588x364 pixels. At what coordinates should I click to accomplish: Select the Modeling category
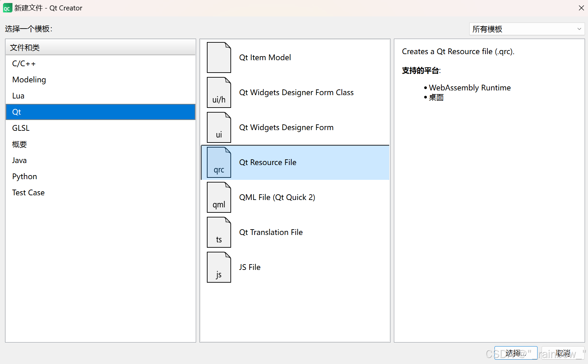[101, 80]
